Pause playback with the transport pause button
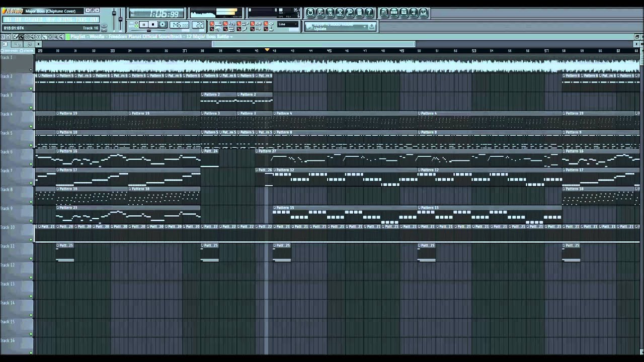Viewport: 644px width, 362px height. (144, 25)
